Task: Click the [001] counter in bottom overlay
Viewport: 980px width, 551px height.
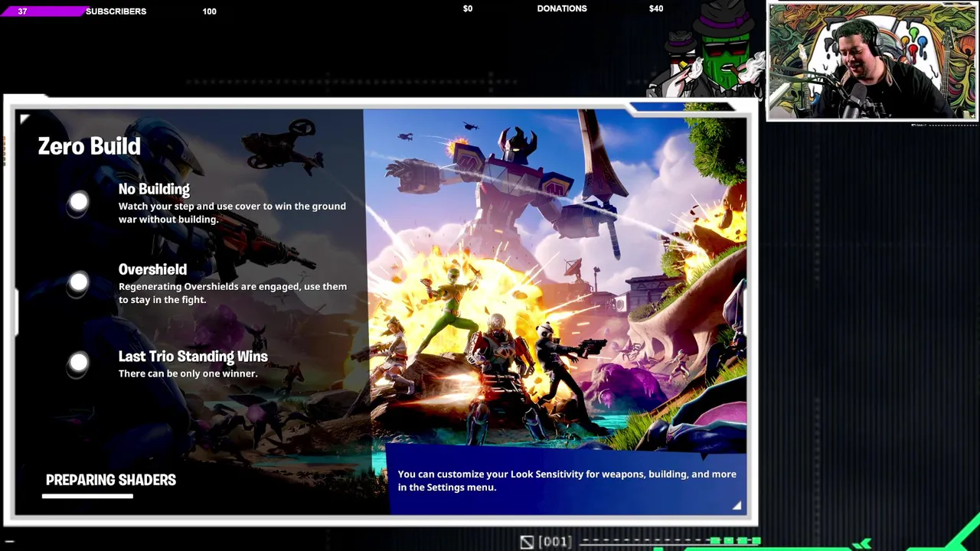Action: pos(555,542)
